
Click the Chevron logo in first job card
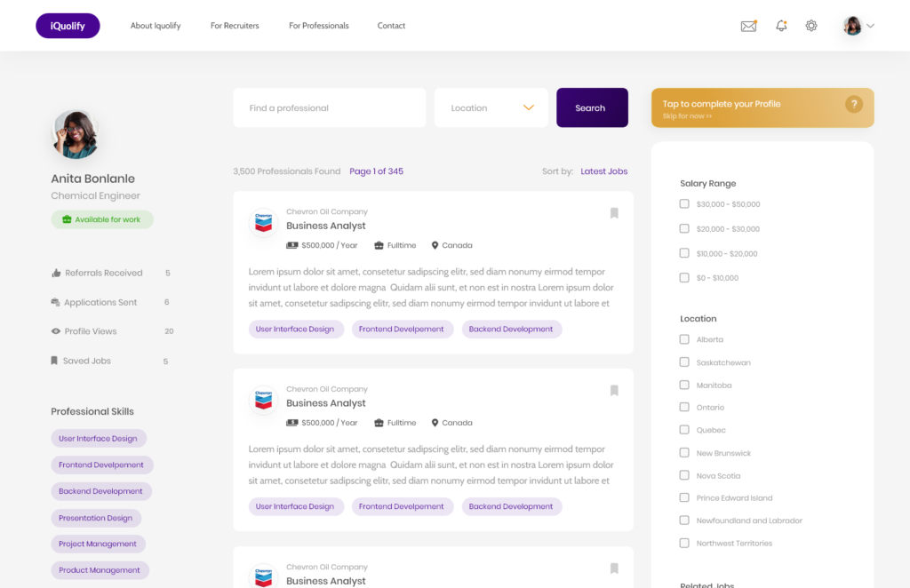tap(263, 222)
